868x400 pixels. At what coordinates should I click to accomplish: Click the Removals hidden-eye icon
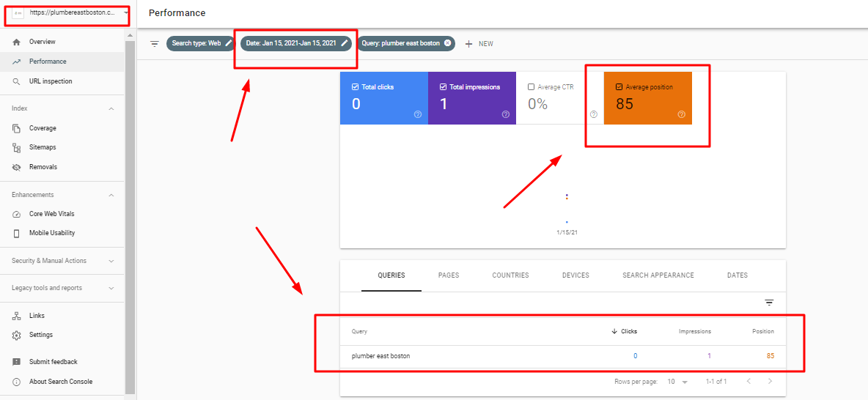click(x=17, y=167)
